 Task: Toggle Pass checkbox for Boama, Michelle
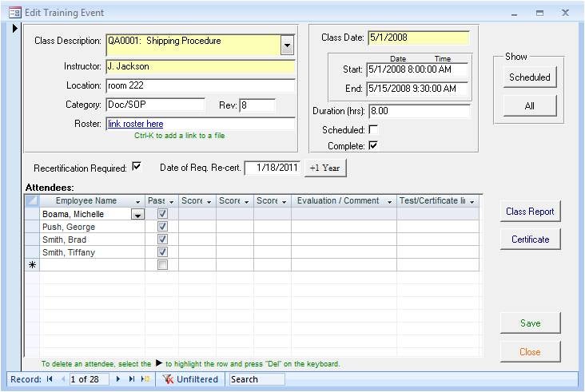[162, 213]
